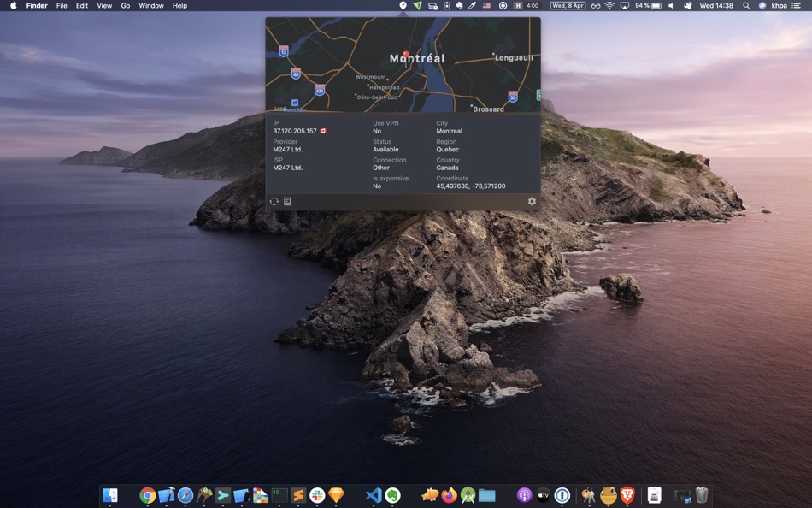The width and height of the screenshot is (812, 508).
Task: Open Android Studio in the Dock
Action: [x=468, y=495]
